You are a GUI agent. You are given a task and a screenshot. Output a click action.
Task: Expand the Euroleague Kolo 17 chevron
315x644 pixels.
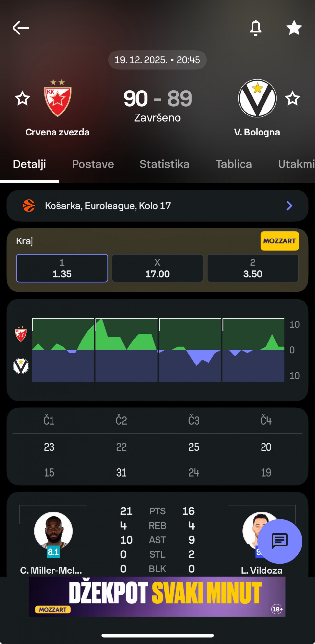click(289, 206)
